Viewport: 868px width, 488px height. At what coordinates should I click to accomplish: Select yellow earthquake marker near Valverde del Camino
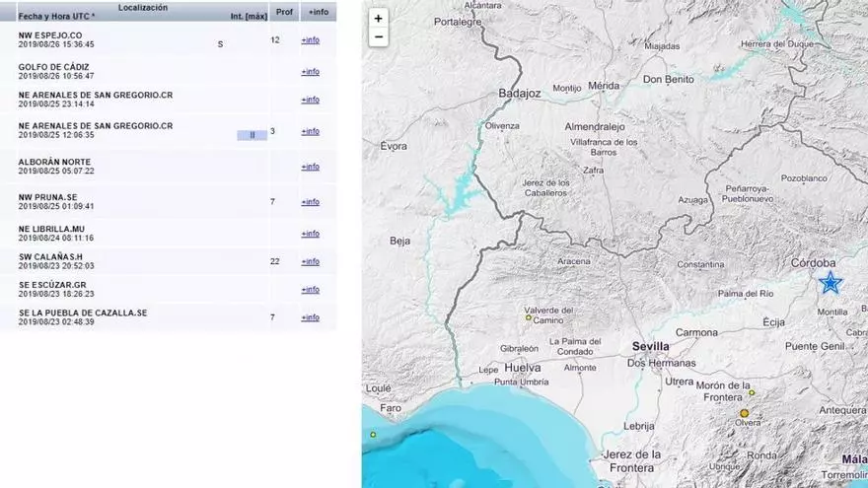529,318
